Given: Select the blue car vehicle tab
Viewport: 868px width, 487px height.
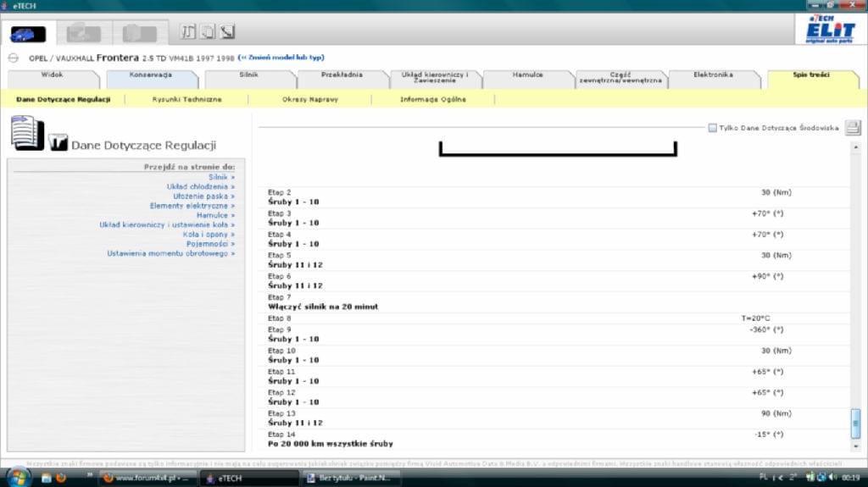Looking at the screenshot, I should point(28,34).
